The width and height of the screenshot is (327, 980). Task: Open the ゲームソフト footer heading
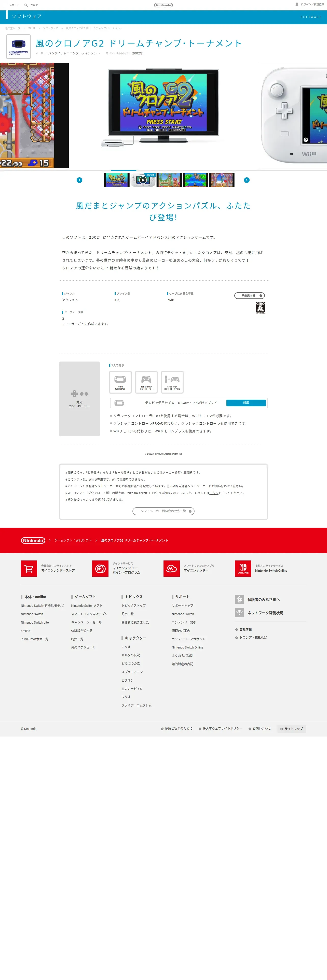click(85, 597)
